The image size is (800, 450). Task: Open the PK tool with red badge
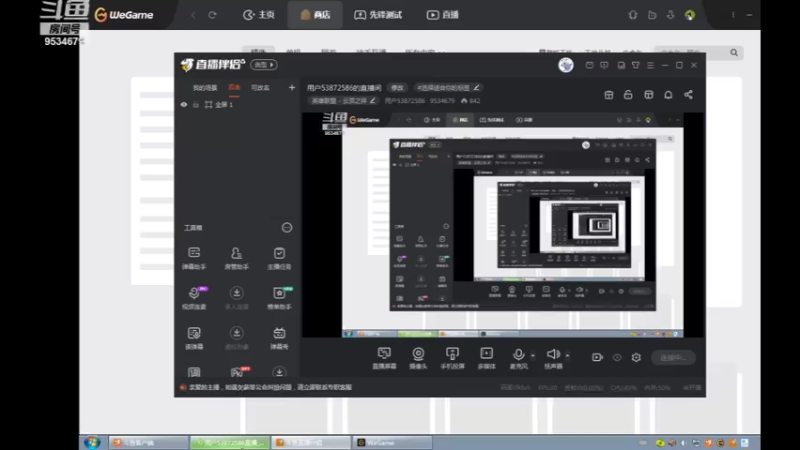238,371
